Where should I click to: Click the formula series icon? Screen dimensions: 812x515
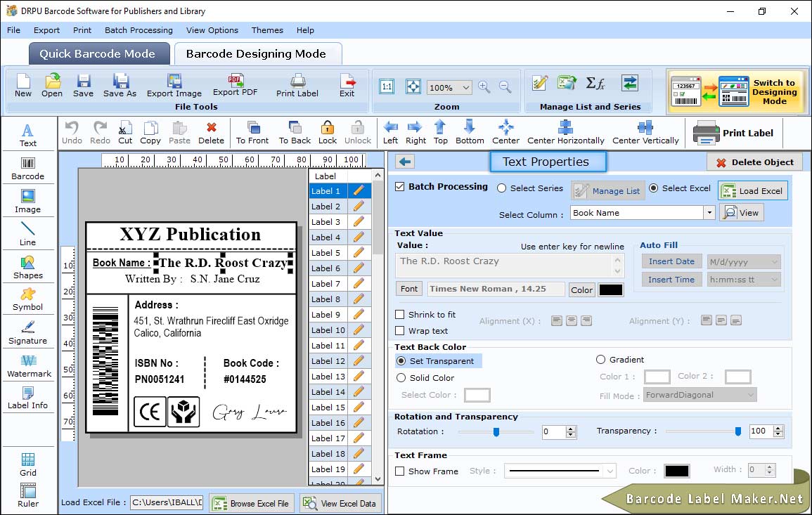click(595, 83)
